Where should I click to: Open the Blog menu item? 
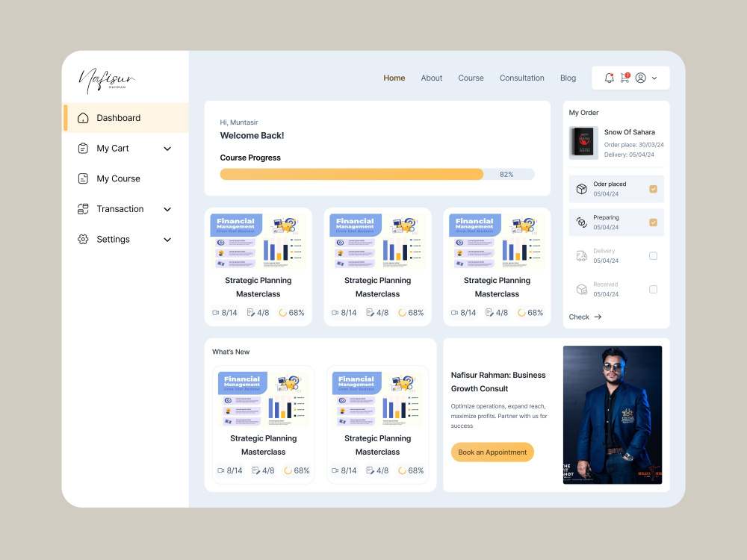point(568,78)
